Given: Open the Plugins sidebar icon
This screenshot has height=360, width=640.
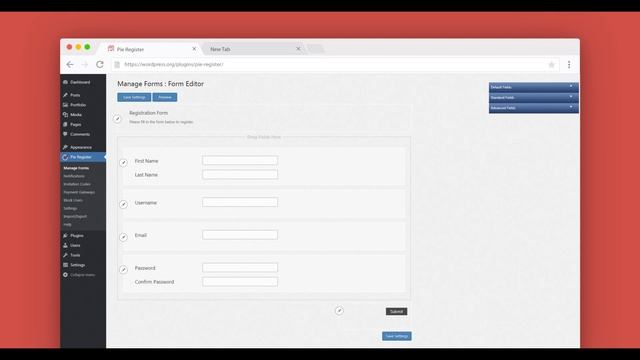Looking at the screenshot, I should click(65, 236).
